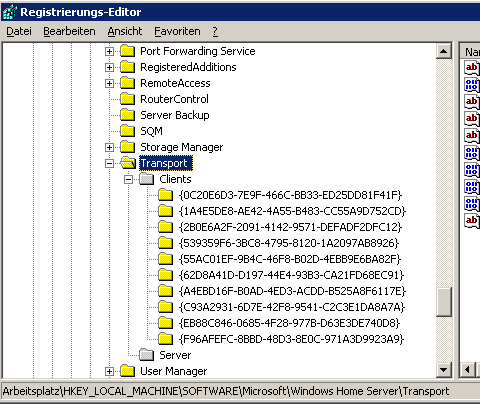Click the RegisteredAdditions folder icon
This screenshot has width=480, height=404.
pyautogui.click(x=127, y=67)
